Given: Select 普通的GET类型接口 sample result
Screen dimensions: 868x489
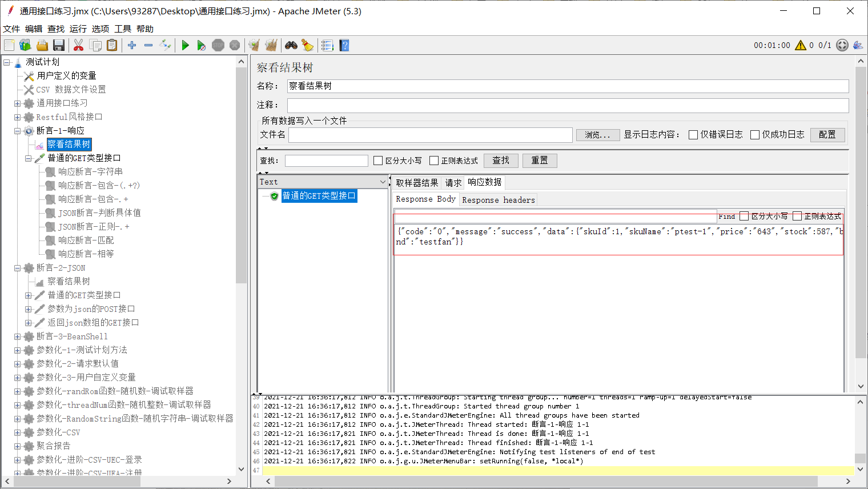Looking at the screenshot, I should click(319, 196).
